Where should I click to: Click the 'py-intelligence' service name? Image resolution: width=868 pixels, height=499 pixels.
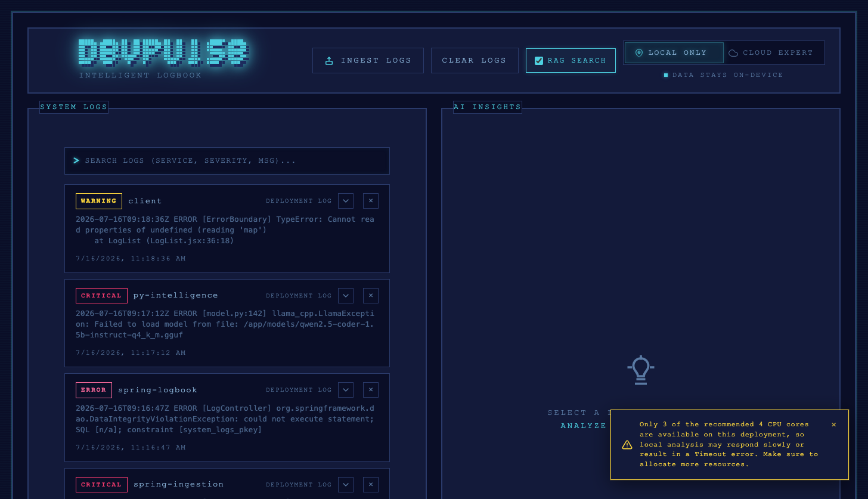(176, 295)
